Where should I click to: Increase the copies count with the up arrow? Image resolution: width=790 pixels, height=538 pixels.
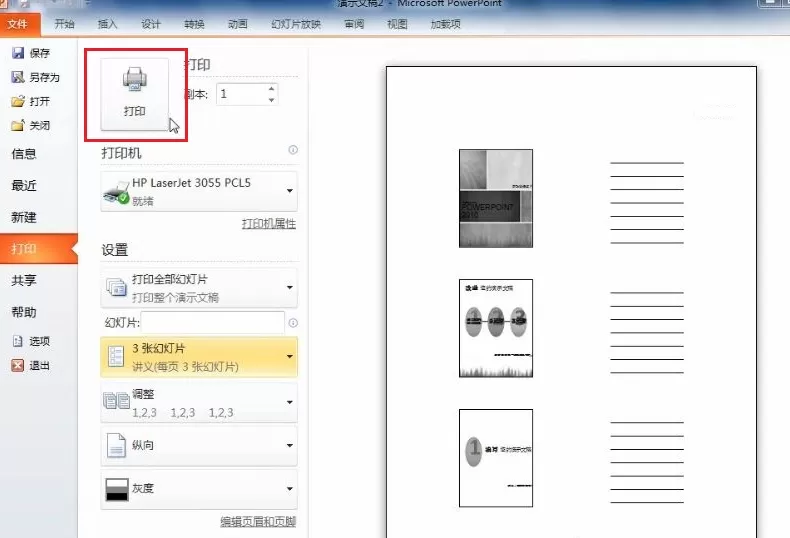tap(272, 89)
